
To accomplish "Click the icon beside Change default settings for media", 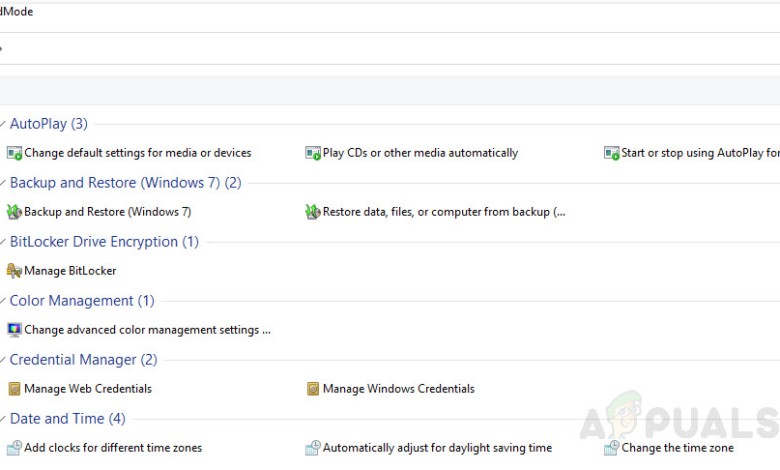I will (14, 153).
